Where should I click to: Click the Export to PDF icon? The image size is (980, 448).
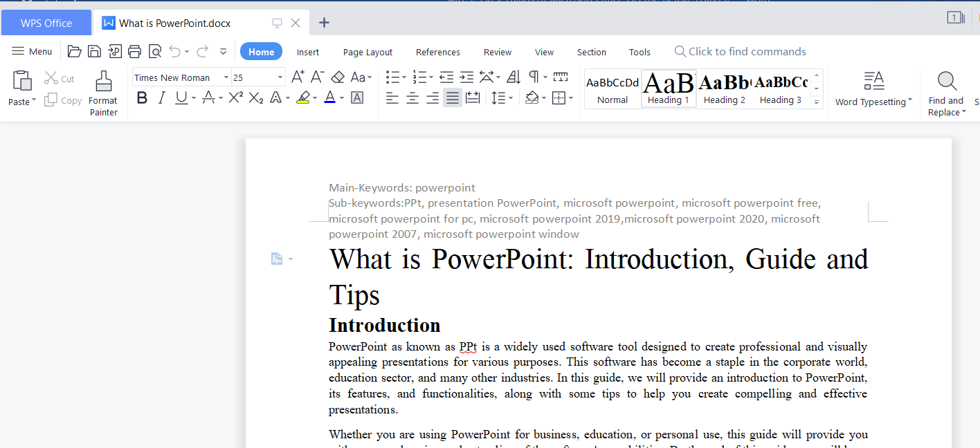115,51
